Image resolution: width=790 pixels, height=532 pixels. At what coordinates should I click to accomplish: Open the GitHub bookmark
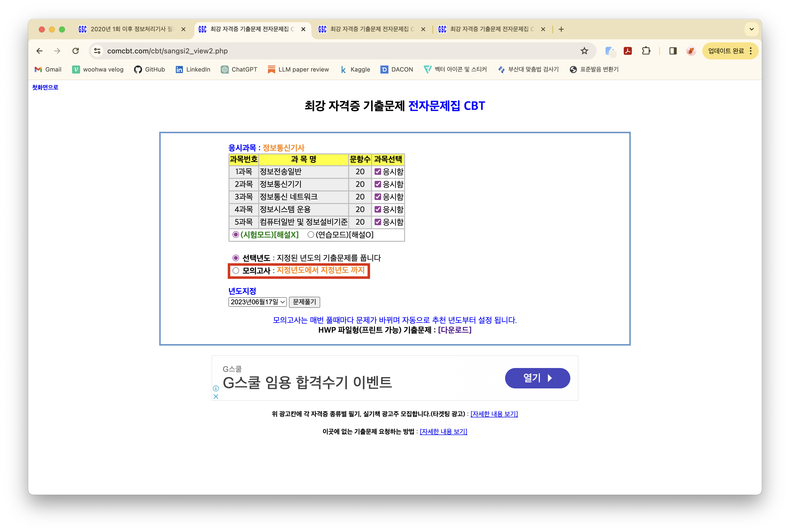click(x=149, y=70)
